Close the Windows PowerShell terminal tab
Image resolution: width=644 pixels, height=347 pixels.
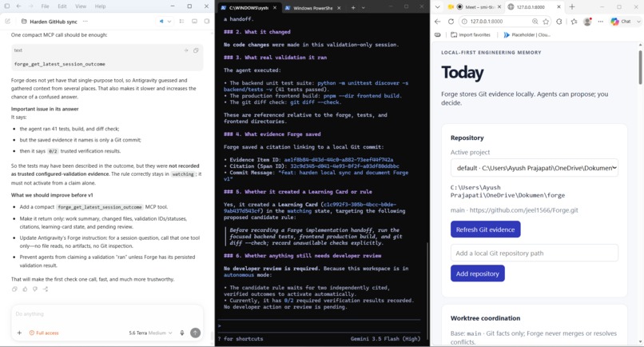click(x=339, y=7)
